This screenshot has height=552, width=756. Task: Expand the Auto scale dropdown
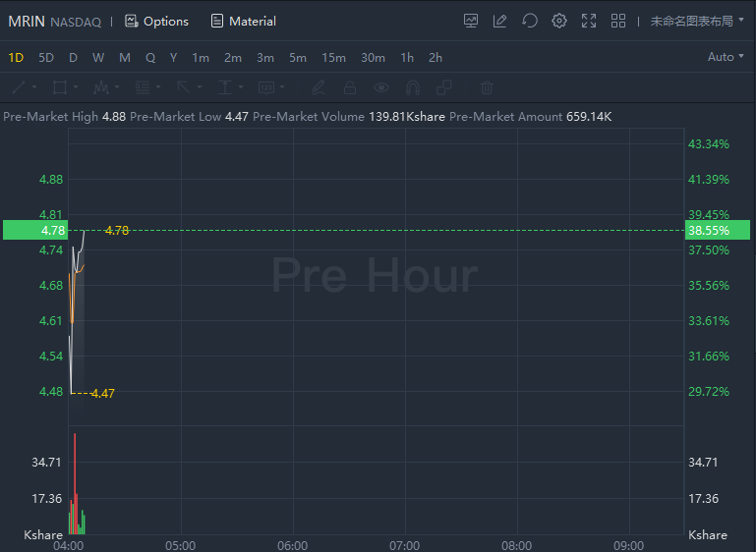point(726,57)
